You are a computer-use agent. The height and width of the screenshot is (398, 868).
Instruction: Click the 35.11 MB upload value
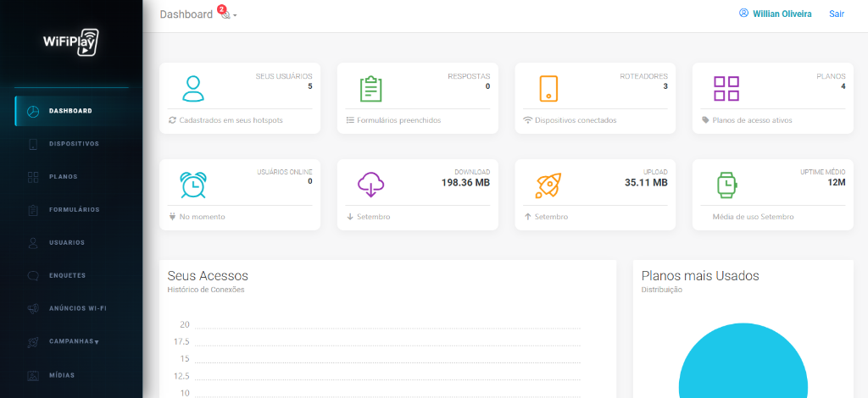click(646, 182)
